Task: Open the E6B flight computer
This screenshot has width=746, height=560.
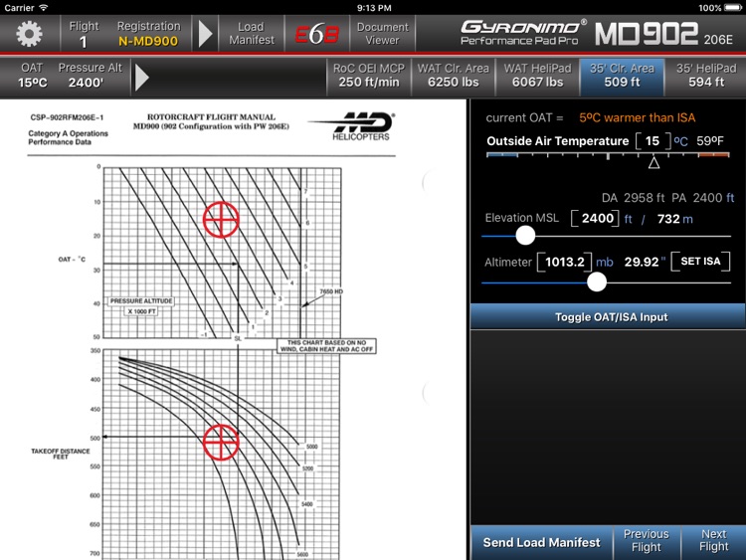Action: [x=317, y=34]
